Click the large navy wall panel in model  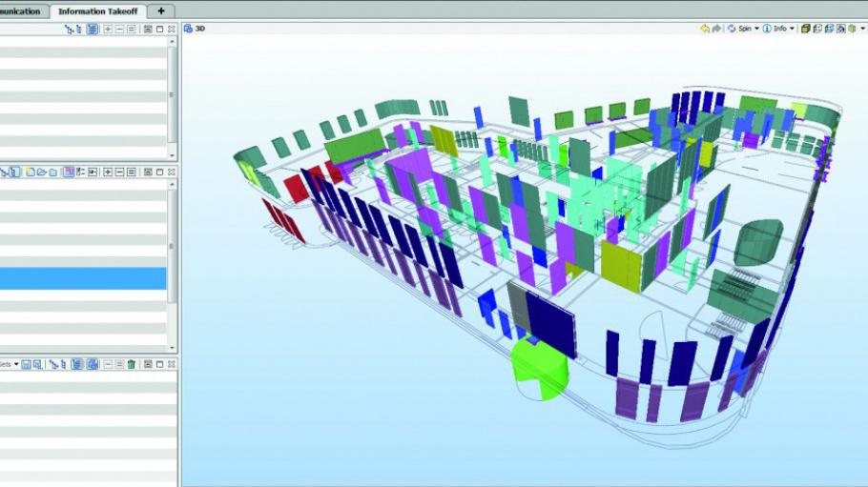550,326
